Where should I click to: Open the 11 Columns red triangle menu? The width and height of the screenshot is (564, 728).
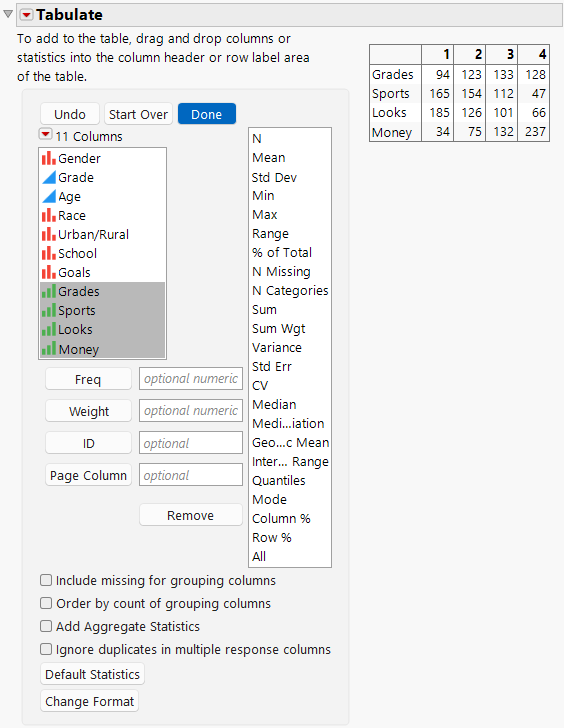coord(45,135)
